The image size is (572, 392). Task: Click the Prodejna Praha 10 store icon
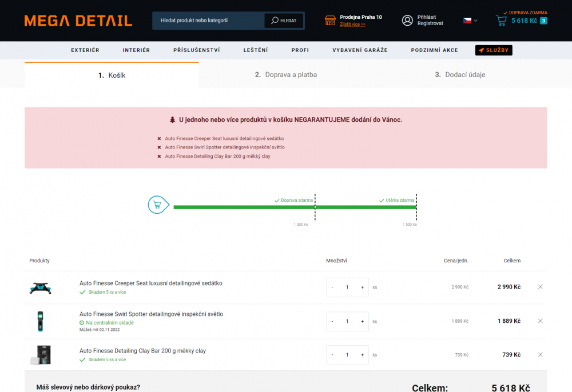coord(330,21)
